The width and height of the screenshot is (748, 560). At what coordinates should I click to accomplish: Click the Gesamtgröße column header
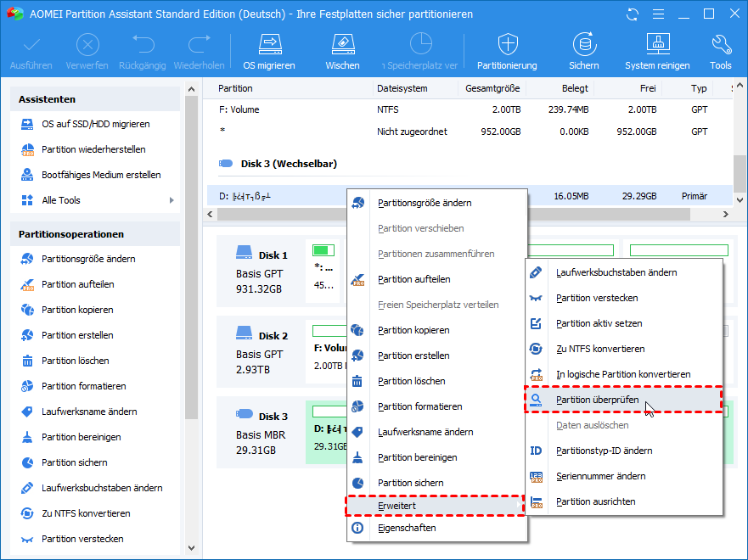click(x=492, y=88)
